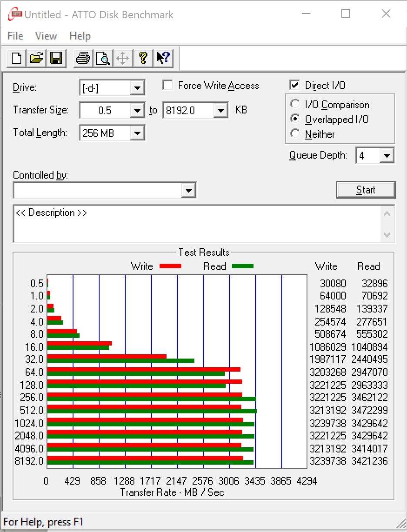Click the green read bar for 32.0
This screenshot has height=532, width=407.
pos(120,360)
